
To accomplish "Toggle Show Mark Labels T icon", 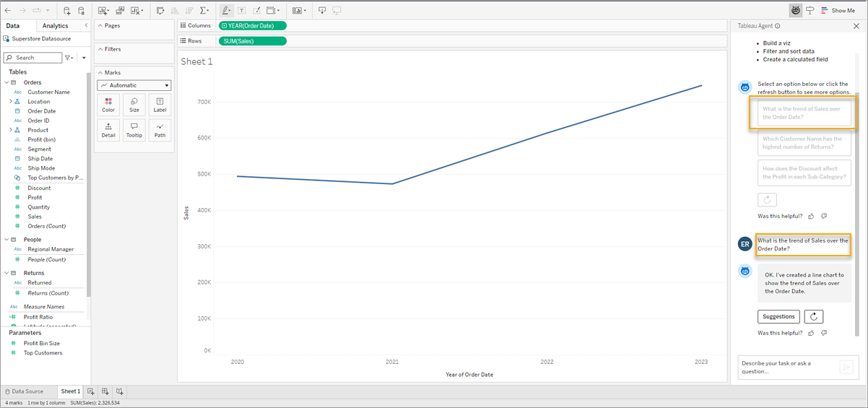I will coord(241,11).
